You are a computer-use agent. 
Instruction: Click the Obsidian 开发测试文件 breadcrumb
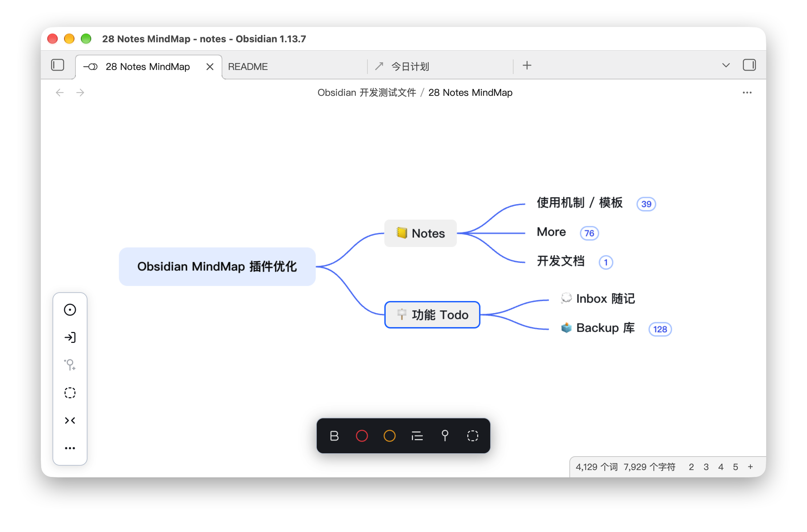coord(367,93)
